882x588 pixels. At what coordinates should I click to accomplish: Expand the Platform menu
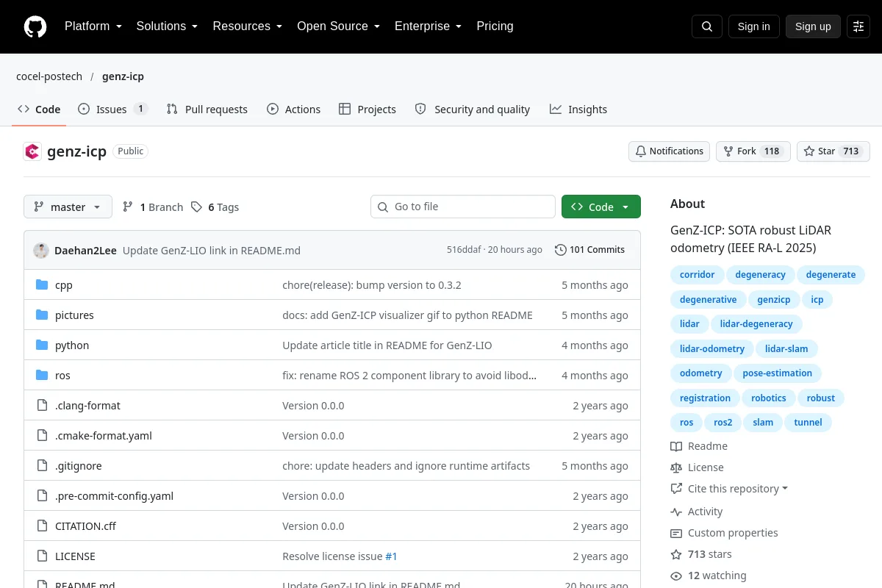(x=93, y=26)
